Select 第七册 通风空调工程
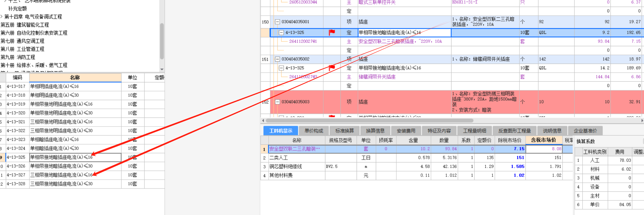The width and height of the screenshot is (644, 215). pos(23,41)
